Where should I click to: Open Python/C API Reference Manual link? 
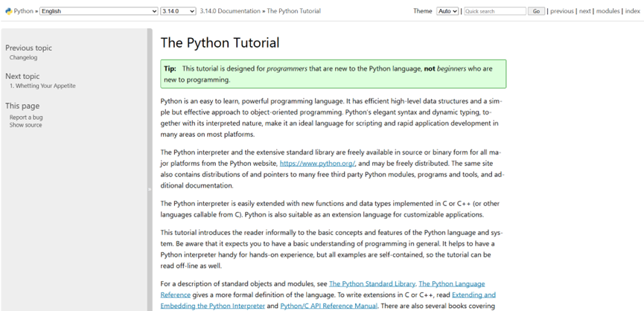(x=329, y=306)
